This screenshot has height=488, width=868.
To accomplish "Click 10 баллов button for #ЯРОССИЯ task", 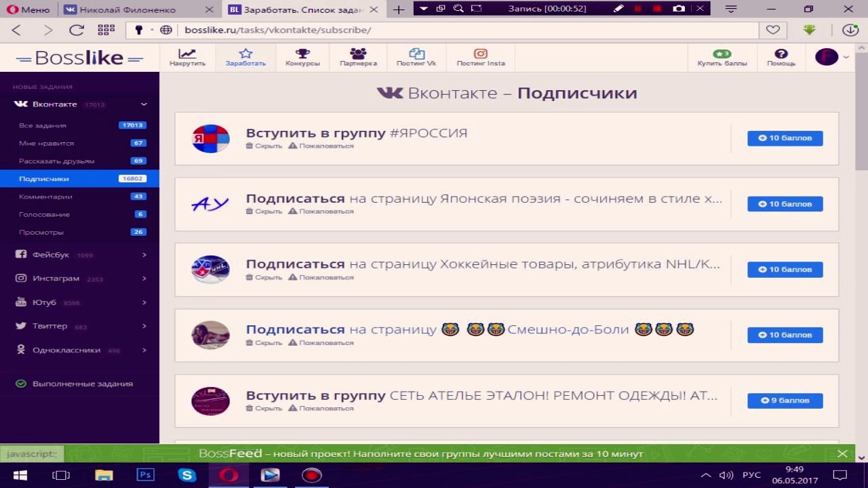I will pos(785,138).
